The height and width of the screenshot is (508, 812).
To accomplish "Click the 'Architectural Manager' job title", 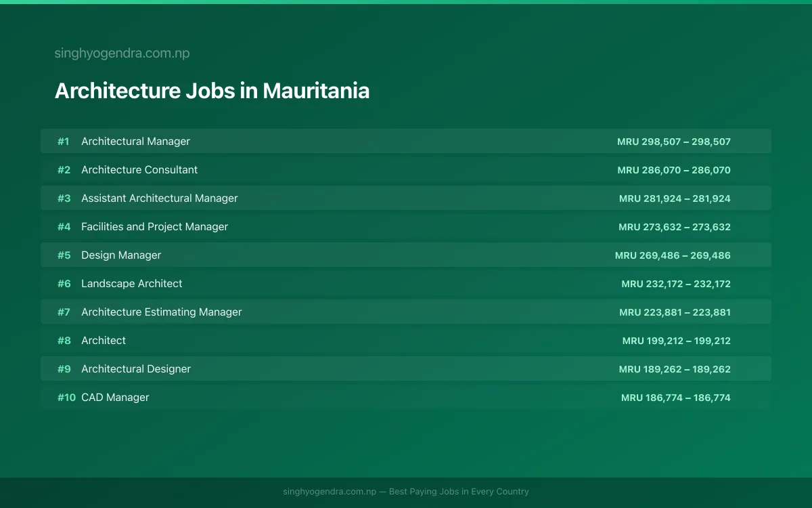I will [x=135, y=142].
